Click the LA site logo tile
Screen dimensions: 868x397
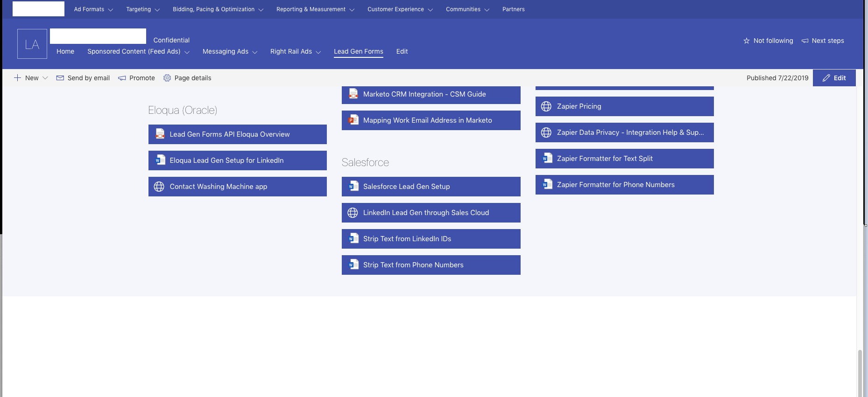pyautogui.click(x=32, y=44)
